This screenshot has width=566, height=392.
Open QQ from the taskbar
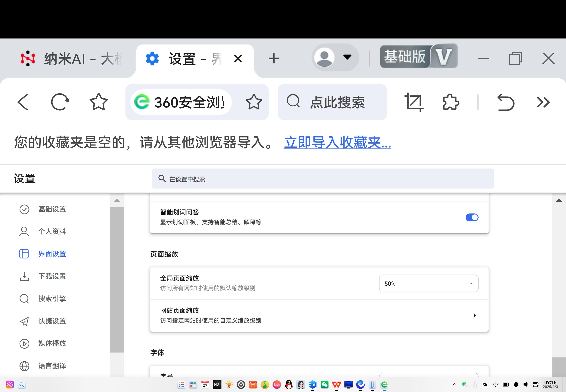pos(289,385)
